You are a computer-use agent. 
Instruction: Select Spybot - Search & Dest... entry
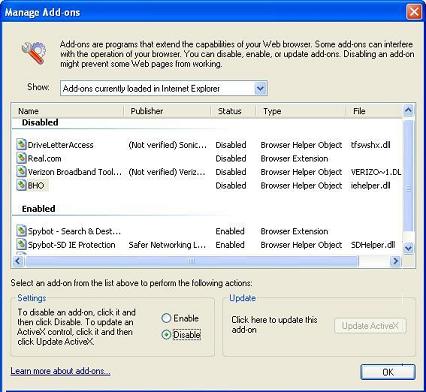(74, 231)
